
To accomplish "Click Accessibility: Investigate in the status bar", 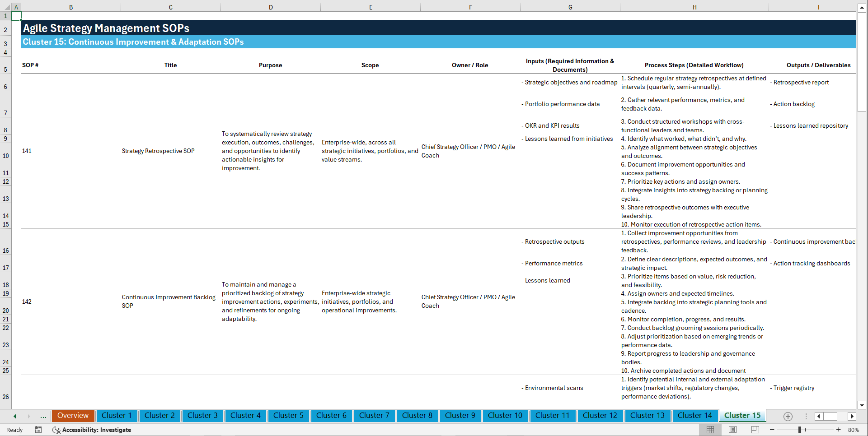I will 97,430.
